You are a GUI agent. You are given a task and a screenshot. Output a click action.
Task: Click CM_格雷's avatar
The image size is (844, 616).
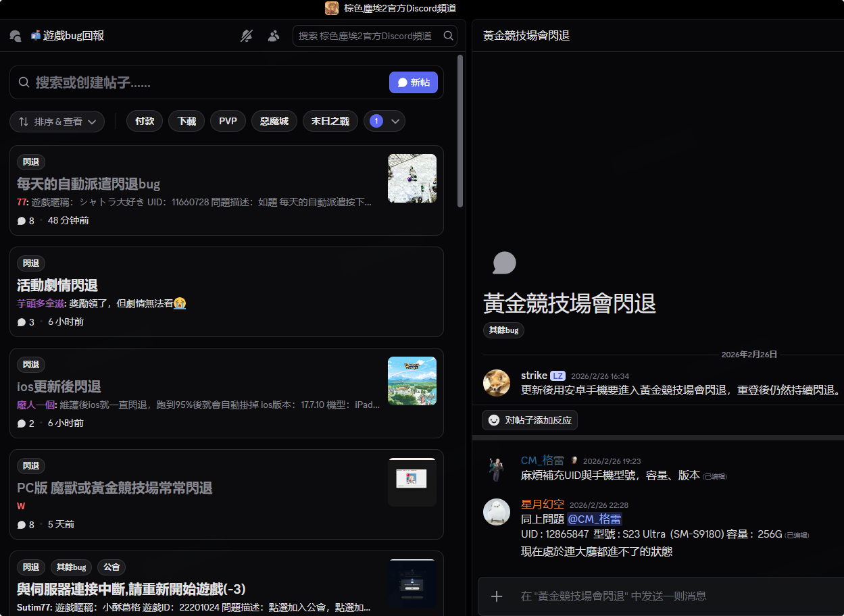coord(497,467)
